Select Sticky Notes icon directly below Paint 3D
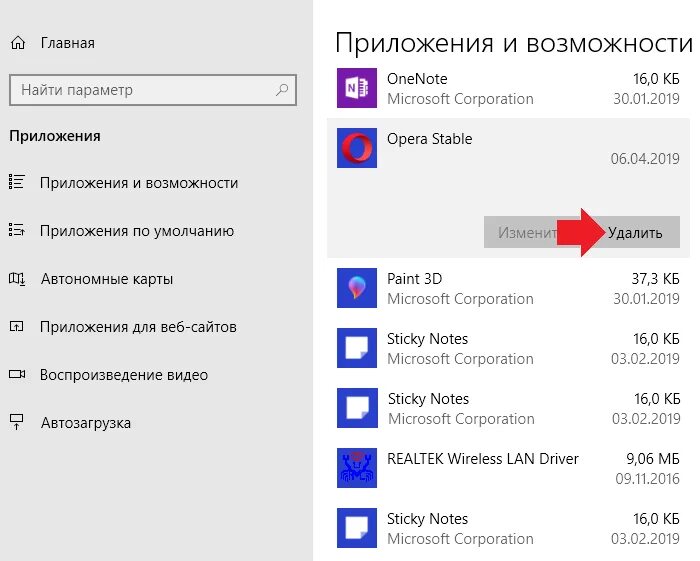 pos(357,348)
